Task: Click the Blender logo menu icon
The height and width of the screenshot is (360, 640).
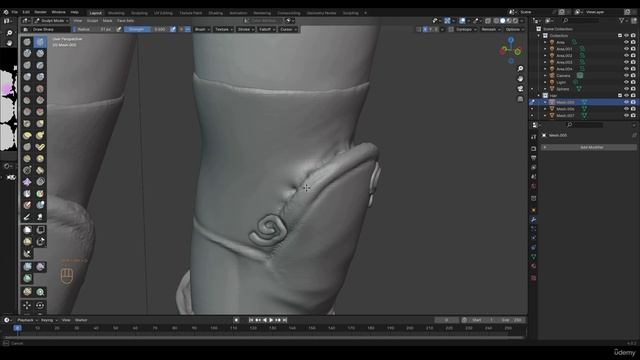Action: point(6,12)
